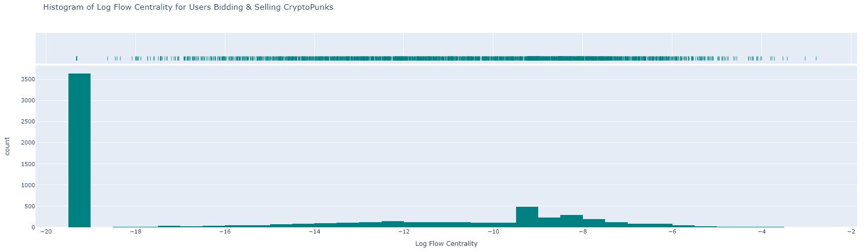Click the 3000 y-axis tick label
Screen dimensions: 868x252
(x=28, y=101)
